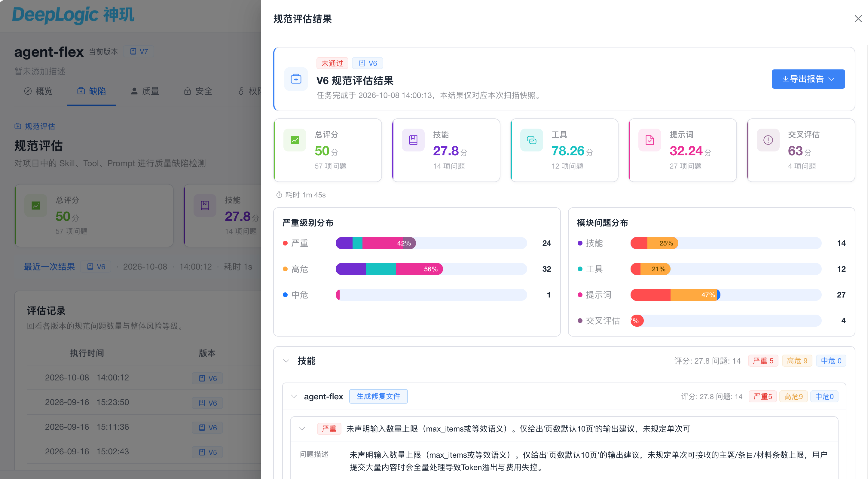The image size is (868, 479).
Task: Click the 高危9 tag in agent-flex row
Action: [x=793, y=396]
